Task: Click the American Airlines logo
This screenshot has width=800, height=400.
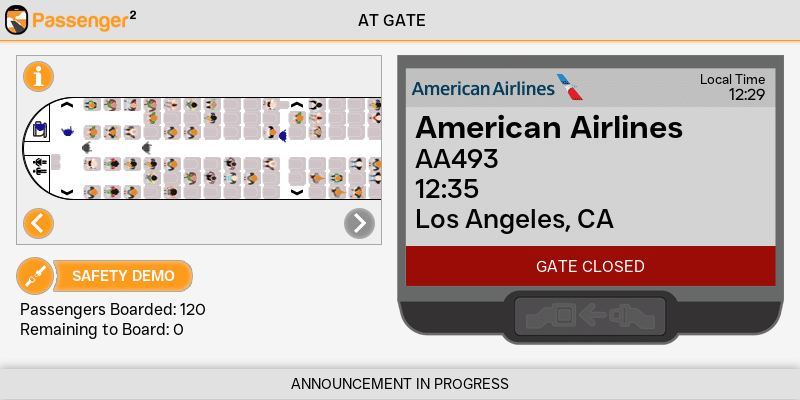Action: pos(497,88)
